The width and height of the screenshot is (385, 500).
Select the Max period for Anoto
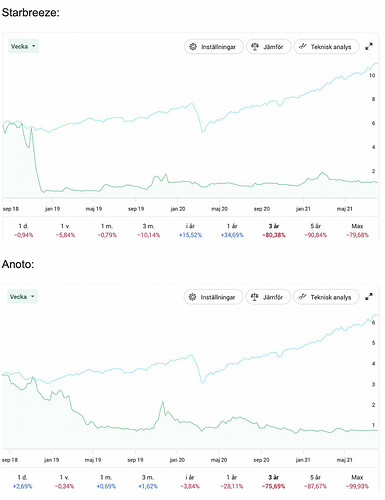click(357, 482)
